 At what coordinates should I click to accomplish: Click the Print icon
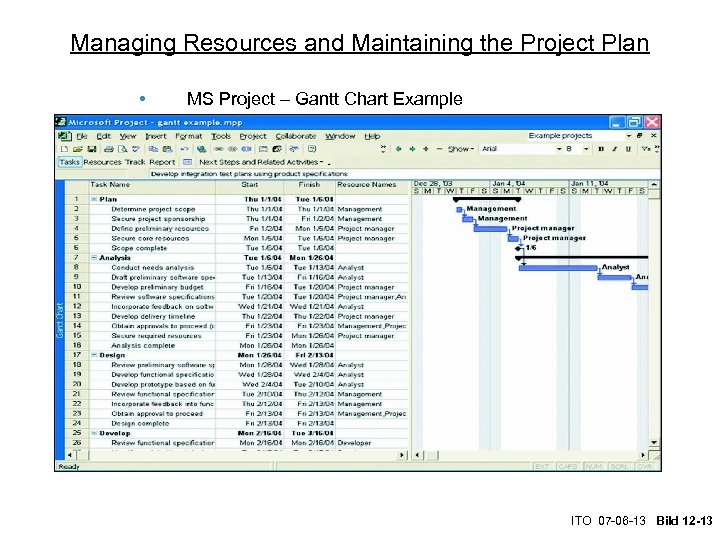pyautogui.click(x=109, y=149)
